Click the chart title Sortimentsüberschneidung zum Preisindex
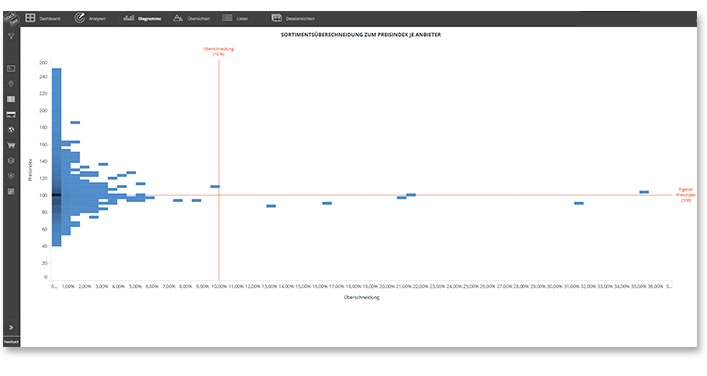 coord(361,35)
